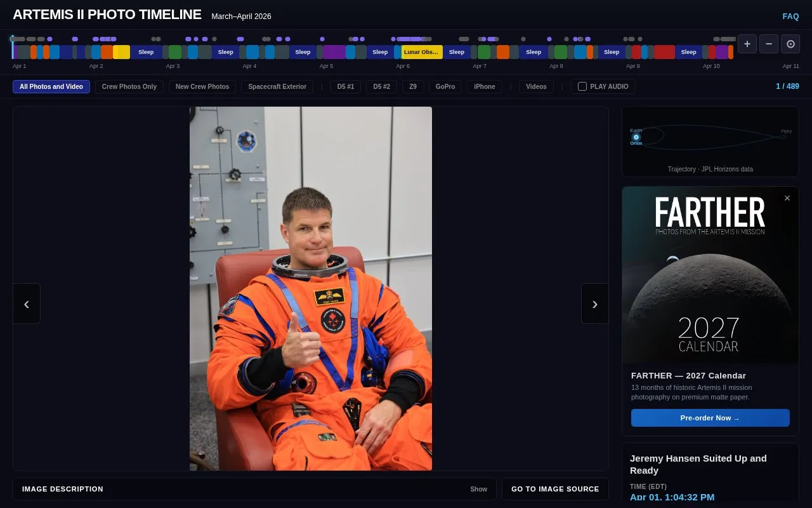Open the FAQ link
The image size is (812, 508).
[790, 17]
